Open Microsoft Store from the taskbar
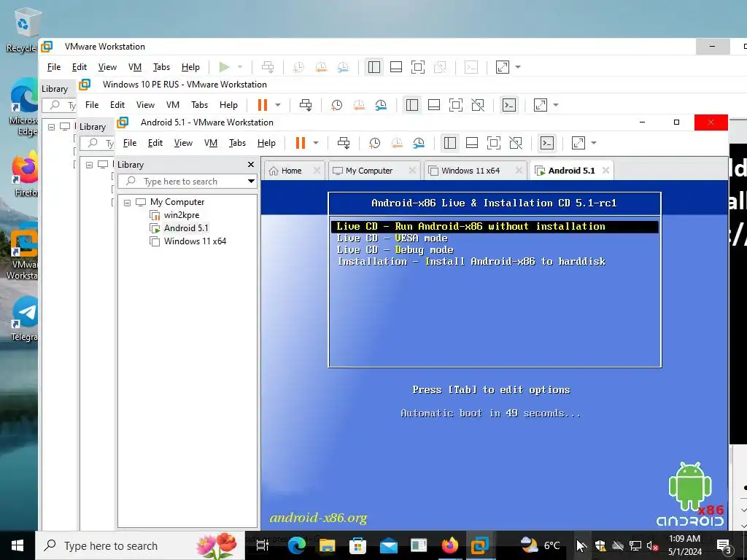Viewport: 747px width, 560px height. tap(357, 545)
